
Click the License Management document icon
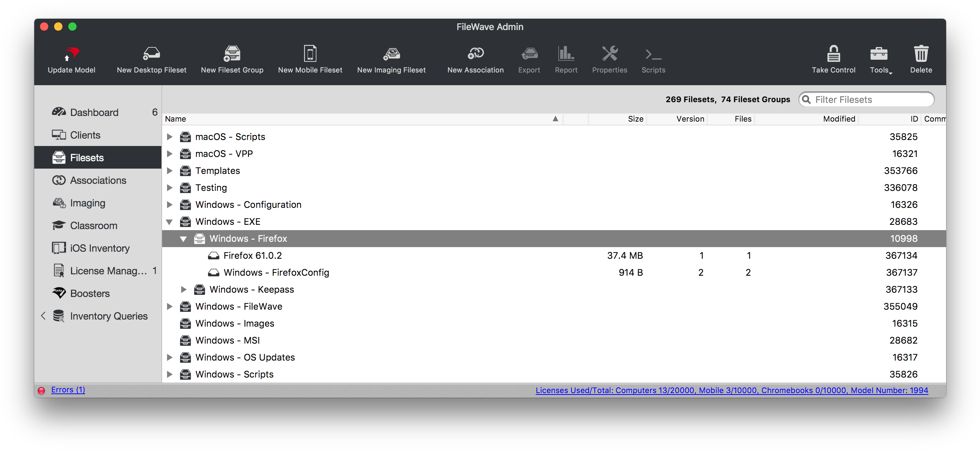[x=59, y=271]
